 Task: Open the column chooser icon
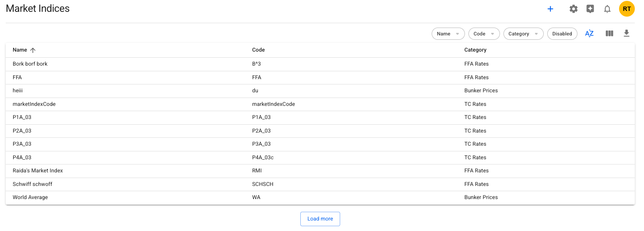pyautogui.click(x=609, y=34)
